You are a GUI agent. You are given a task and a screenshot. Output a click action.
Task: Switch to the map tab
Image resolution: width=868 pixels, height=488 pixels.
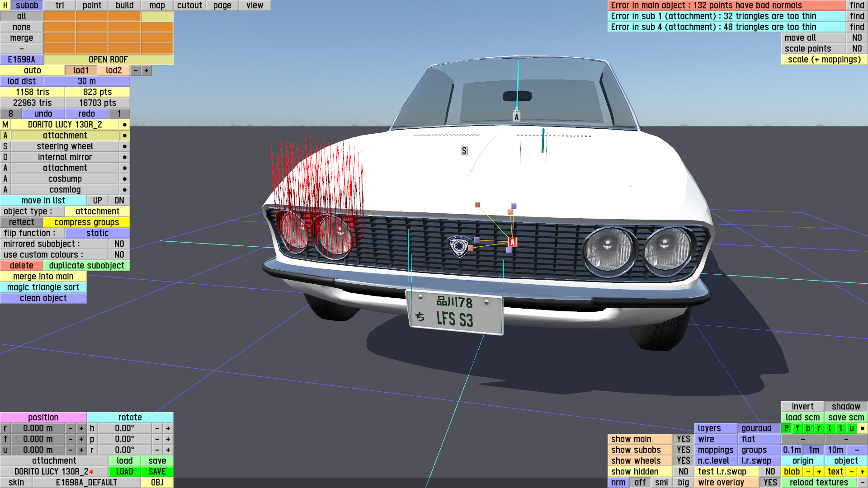pyautogui.click(x=157, y=5)
